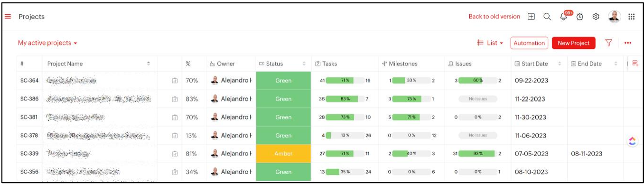This screenshot has height=184, width=644.
Task: Open the timer stopwatch icon
Action: coord(580,17)
